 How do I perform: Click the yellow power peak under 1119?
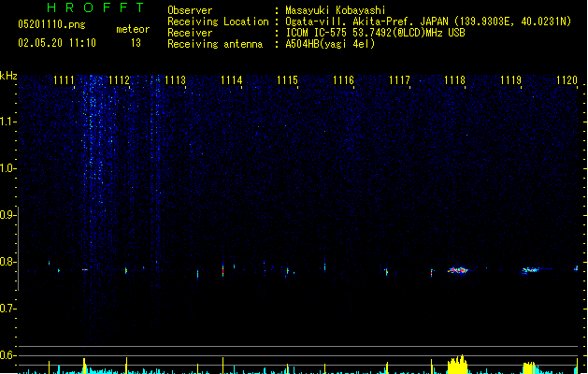[x=530, y=368]
